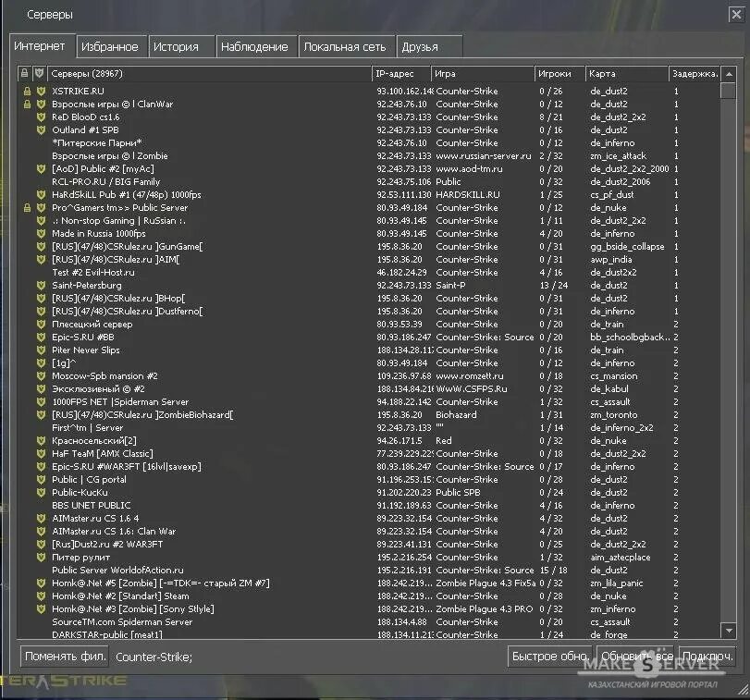The image size is (750, 700).
Task: Click VAC shield of XSTRIKE.RU server
Action: pyautogui.click(x=41, y=91)
